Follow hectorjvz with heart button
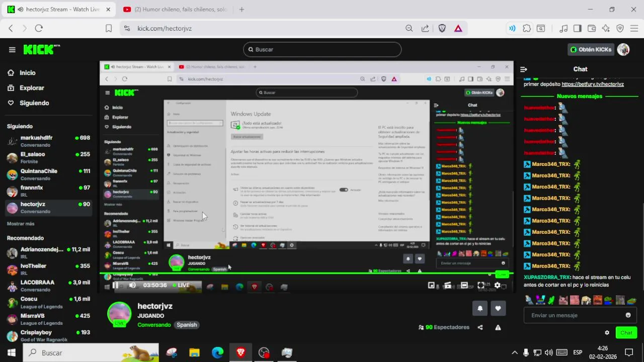The width and height of the screenshot is (644, 362). [498, 308]
